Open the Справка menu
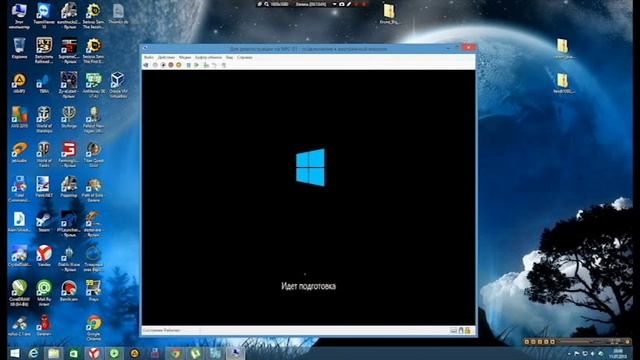The image size is (640, 360). point(245,58)
